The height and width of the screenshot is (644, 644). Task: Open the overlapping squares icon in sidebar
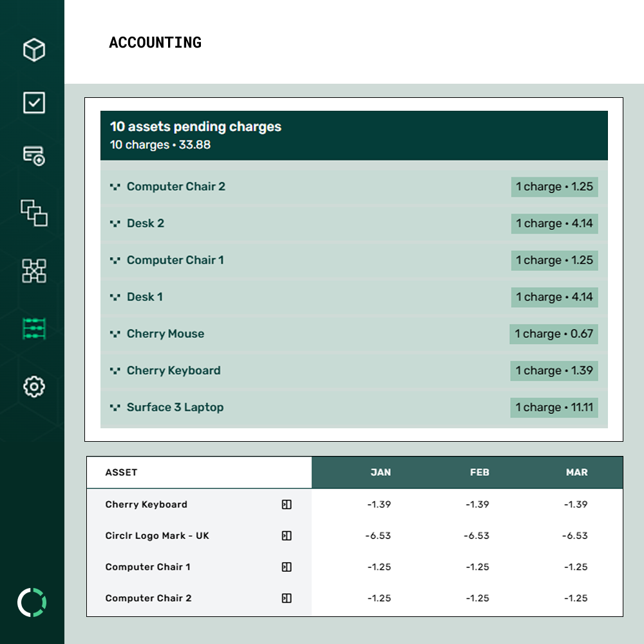[34, 213]
